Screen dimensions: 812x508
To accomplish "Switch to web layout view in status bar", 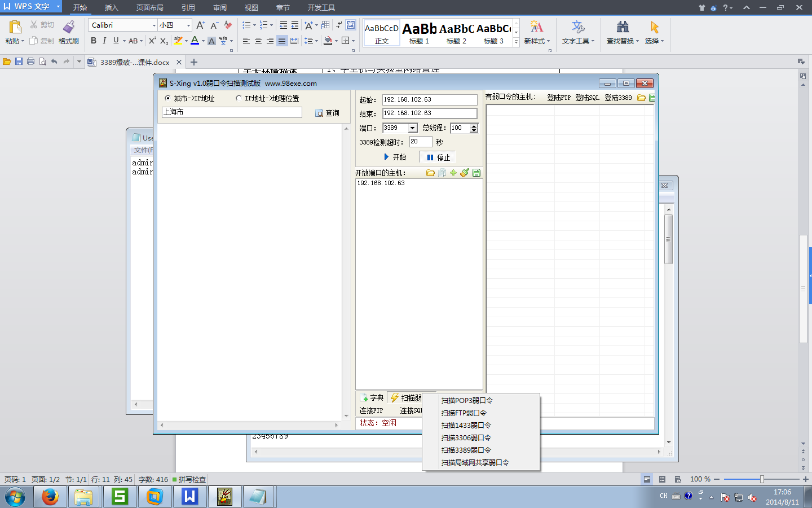I will 677,479.
